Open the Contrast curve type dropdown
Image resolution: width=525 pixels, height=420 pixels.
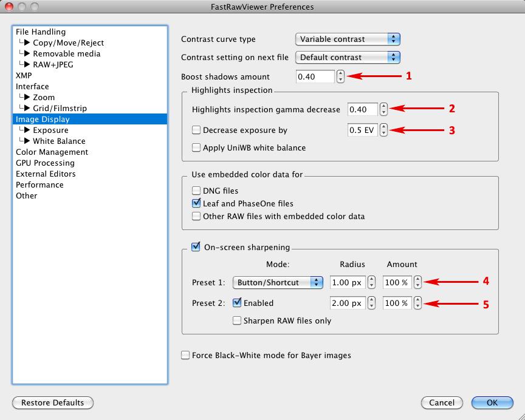click(x=348, y=39)
